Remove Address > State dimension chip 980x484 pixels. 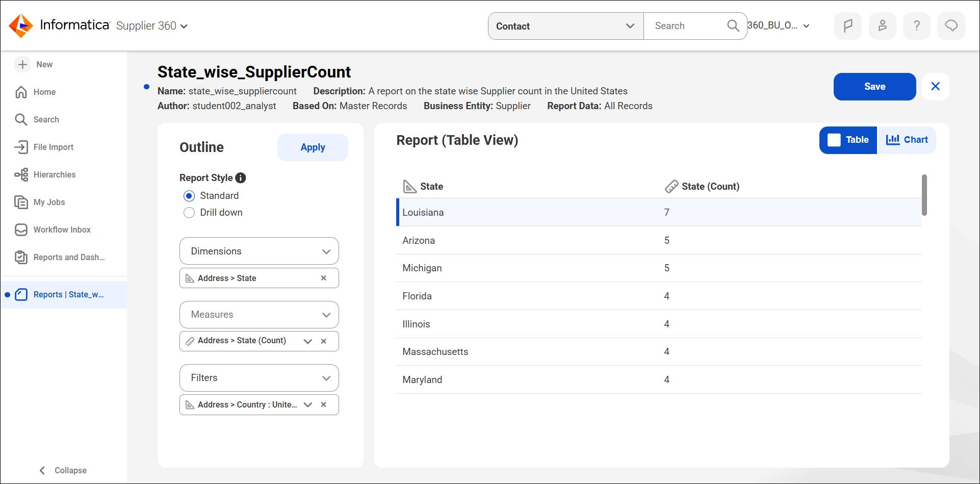pos(323,278)
